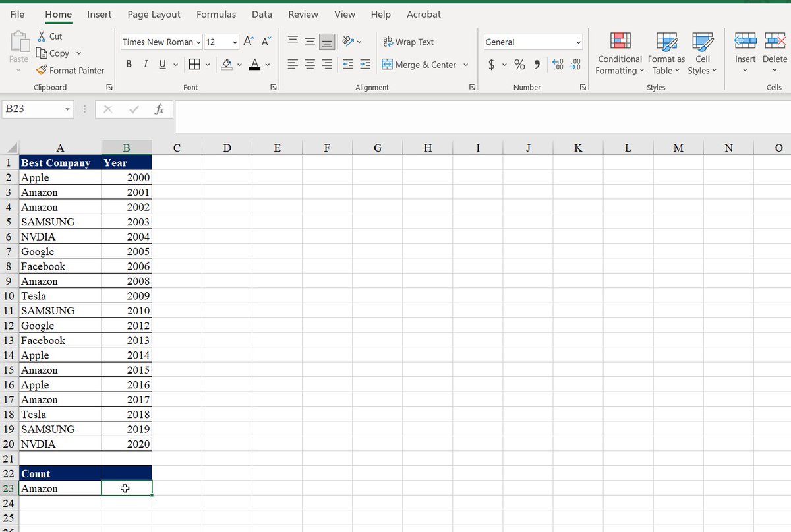Switch to the Data tab
The width and height of the screenshot is (791, 532).
[x=262, y=14]
